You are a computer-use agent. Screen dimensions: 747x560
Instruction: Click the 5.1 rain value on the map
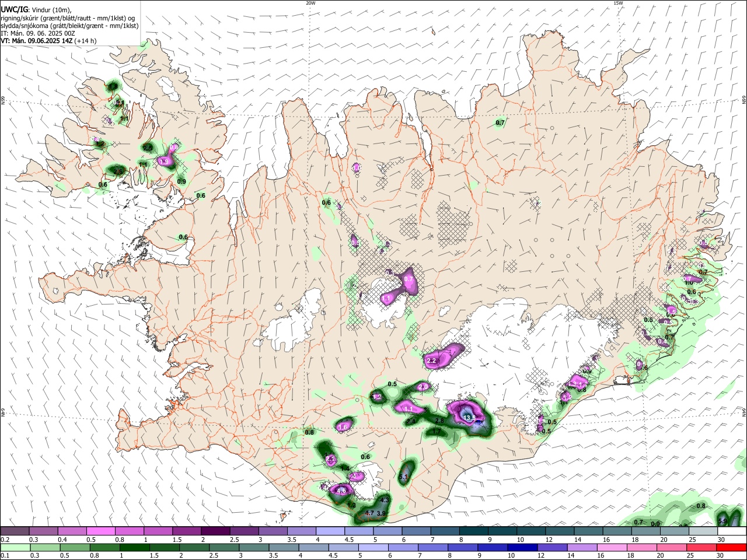403,477
